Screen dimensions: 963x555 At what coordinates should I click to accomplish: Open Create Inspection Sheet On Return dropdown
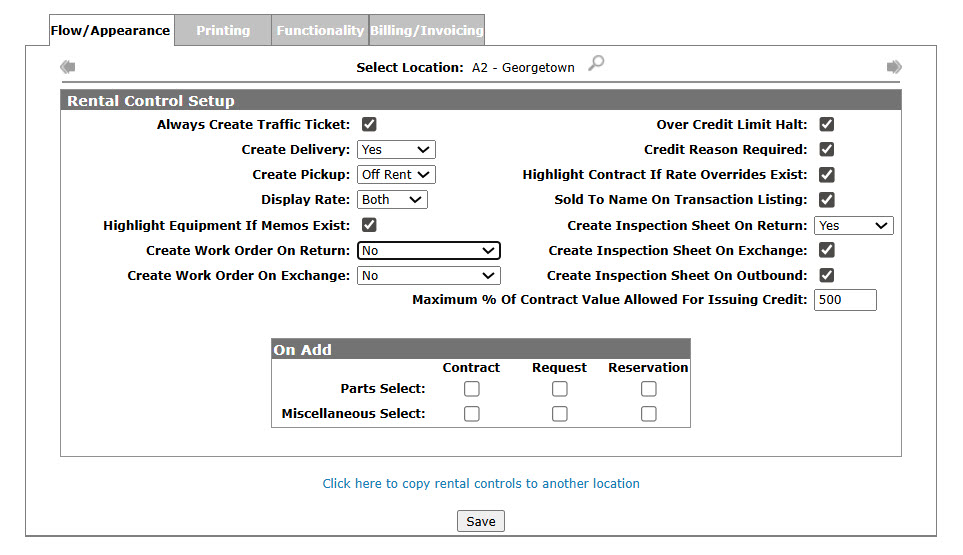click(853, 226)
